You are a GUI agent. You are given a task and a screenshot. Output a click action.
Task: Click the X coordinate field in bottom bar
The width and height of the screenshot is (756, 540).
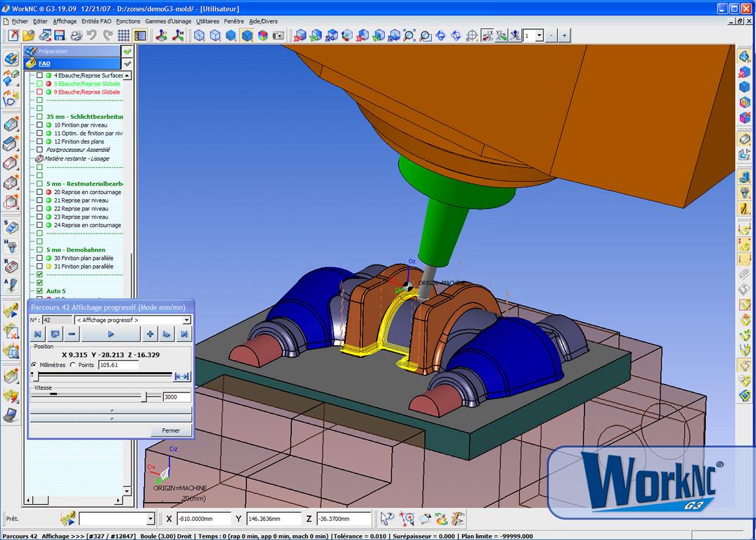coord(203,519)
